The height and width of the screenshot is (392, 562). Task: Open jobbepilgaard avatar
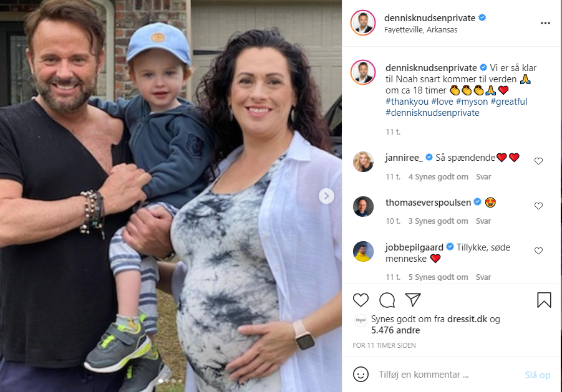point(363,251)
